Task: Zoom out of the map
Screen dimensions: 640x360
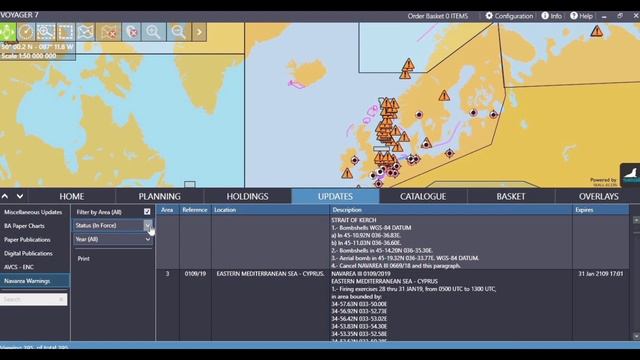Action: (179, 32)
